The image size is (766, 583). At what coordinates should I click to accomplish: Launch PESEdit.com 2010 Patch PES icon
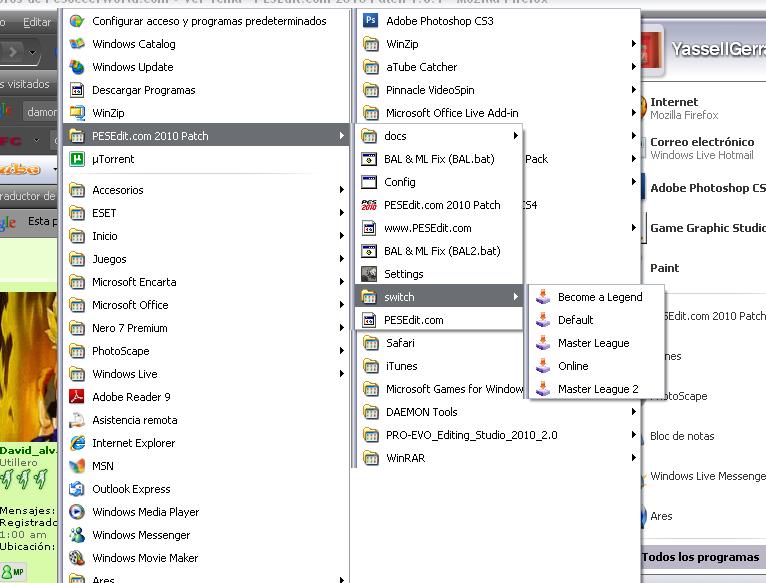[x=369, y=205]
